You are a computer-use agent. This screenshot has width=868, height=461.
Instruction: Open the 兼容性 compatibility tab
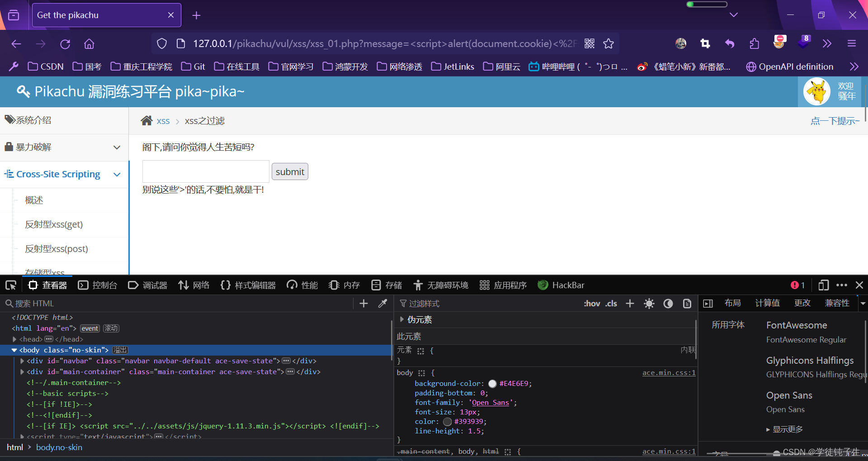tap(837, 303)
